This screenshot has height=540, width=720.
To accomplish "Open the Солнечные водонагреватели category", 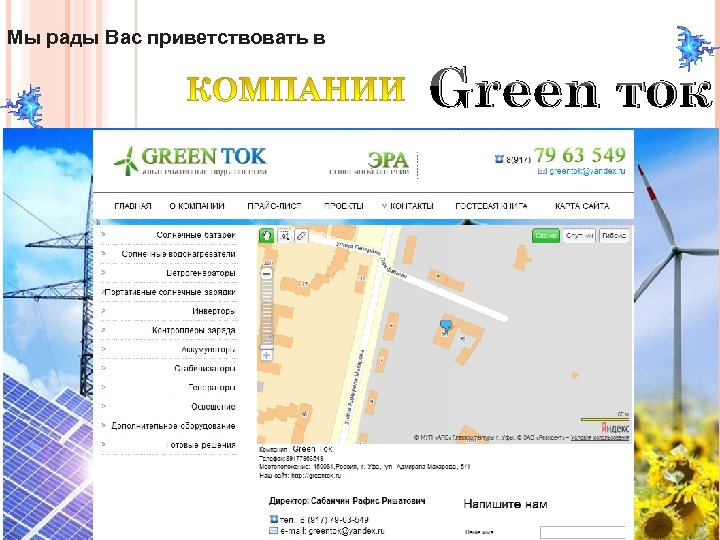I will 179,254.
